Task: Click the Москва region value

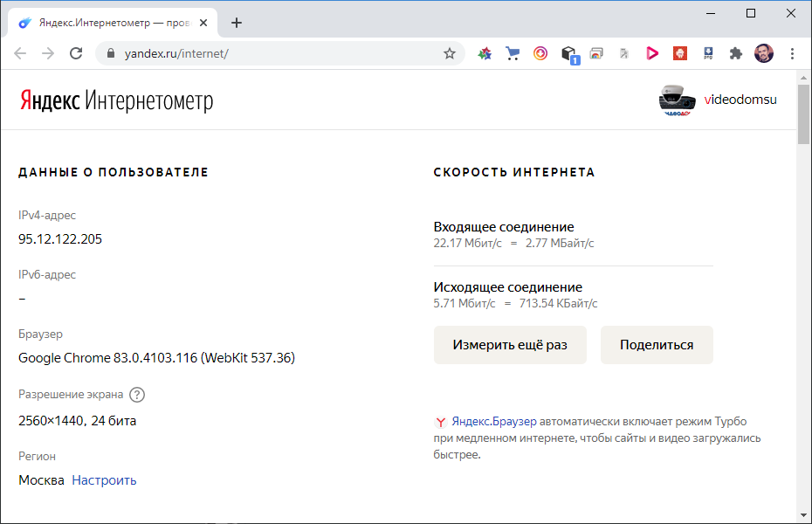Action: [x=41, y=480]
